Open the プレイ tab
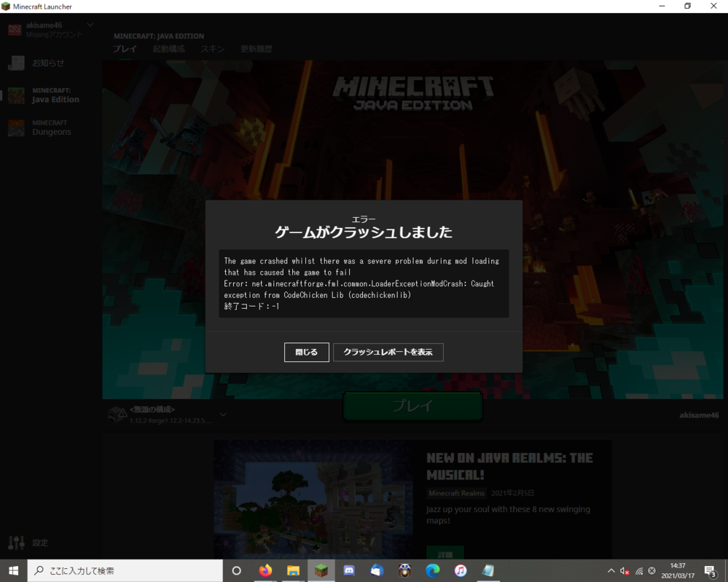Viewport: 728px width, 582px height. coord(125,49)
